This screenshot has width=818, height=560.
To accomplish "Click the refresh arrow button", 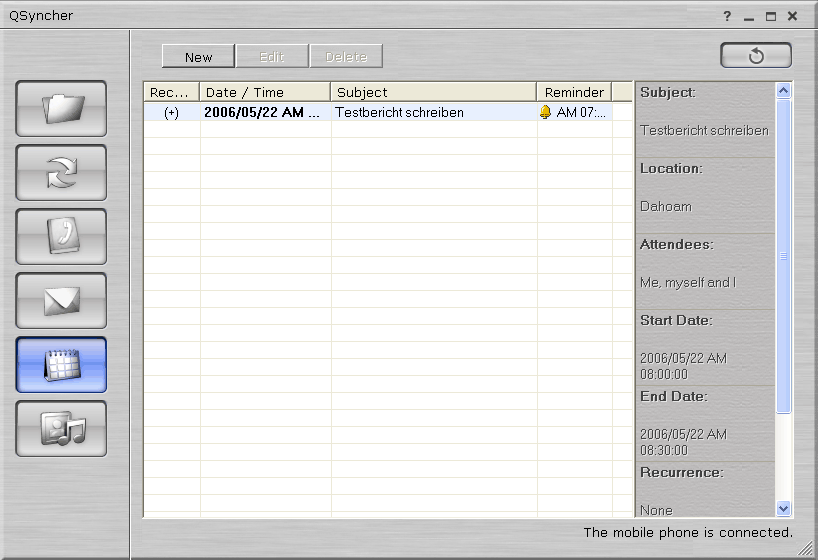I will tap(756, 55).
